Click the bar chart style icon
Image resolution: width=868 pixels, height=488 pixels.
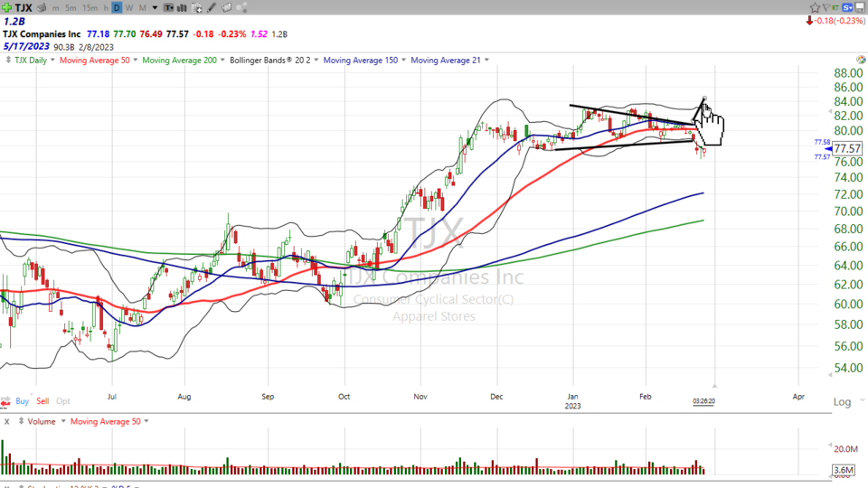[182, 8]
